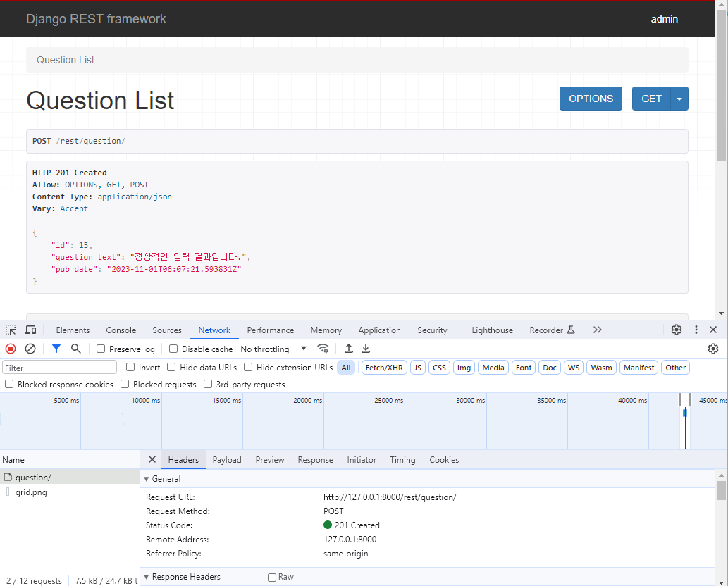Filter requests by Img
The width and height of the screenshot is (728, 586).
point(464,368)
